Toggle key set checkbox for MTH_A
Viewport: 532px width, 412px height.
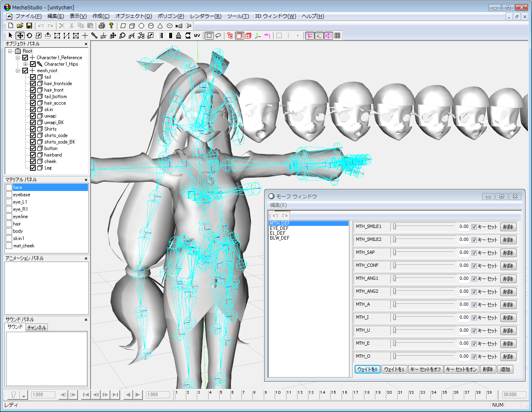point(474,305)
